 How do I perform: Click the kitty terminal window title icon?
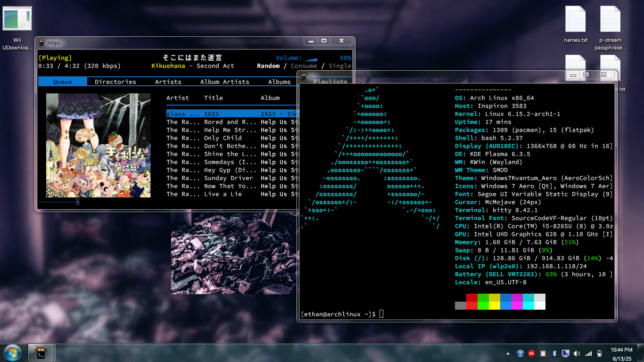point(304,77)
